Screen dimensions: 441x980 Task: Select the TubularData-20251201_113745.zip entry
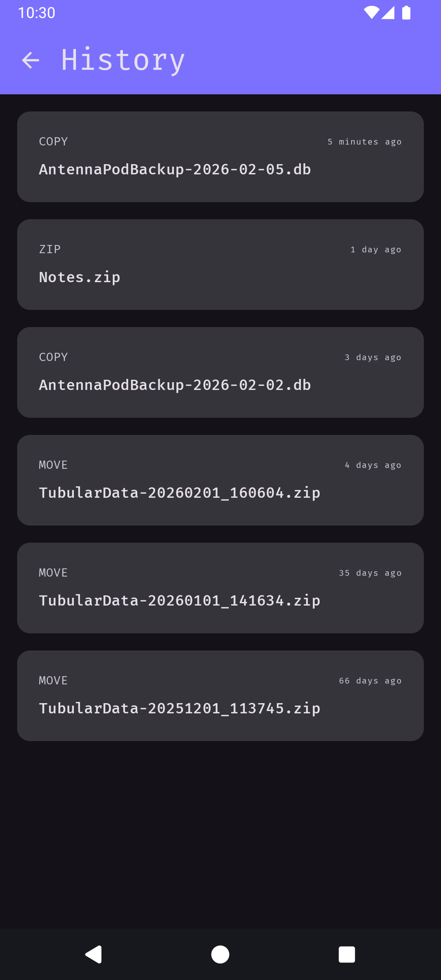pyautogui.click(x=220, y=696)
